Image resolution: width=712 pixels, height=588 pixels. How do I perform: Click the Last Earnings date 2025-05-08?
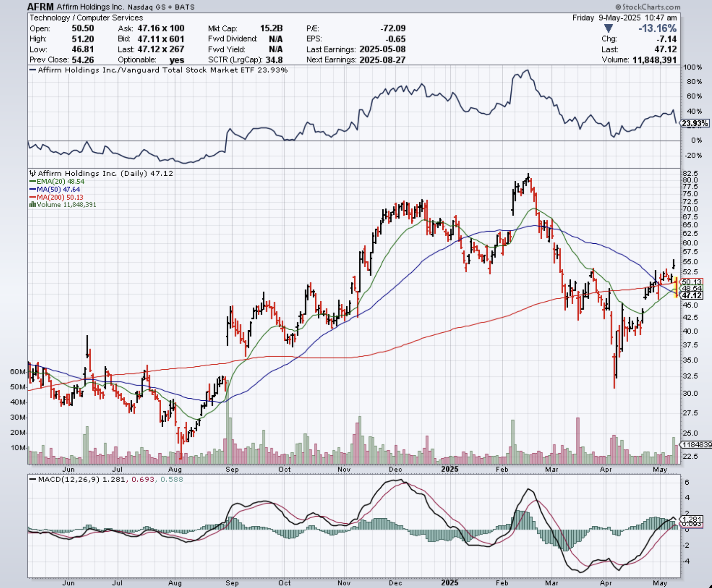coord(382,49)
